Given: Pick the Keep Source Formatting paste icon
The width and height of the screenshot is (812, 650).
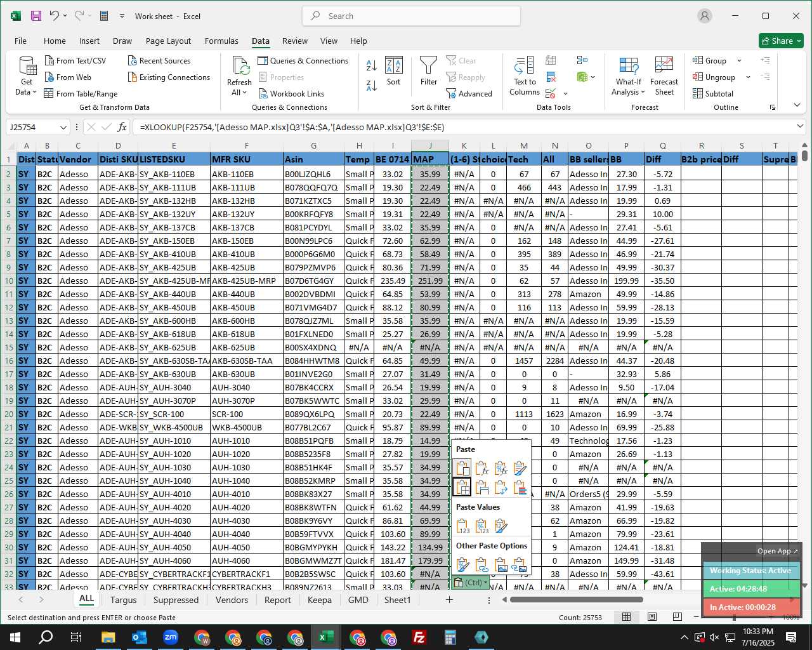Looking at the screenshot, I should [520, 468].
